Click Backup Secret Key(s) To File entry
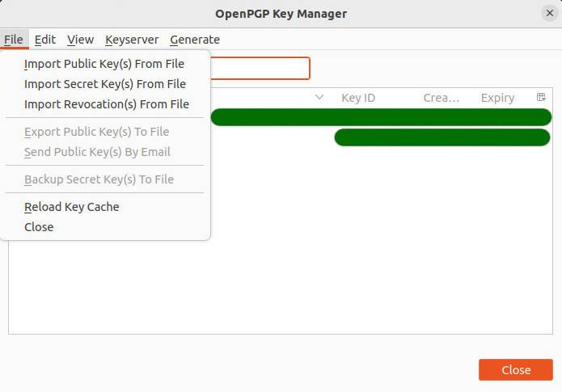 click(99, 179)
